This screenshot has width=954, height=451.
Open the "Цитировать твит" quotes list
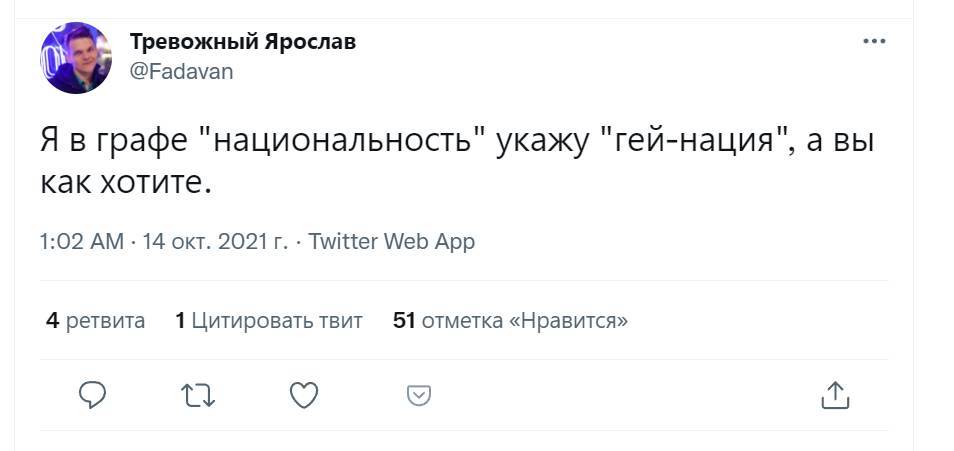[276, 321]
